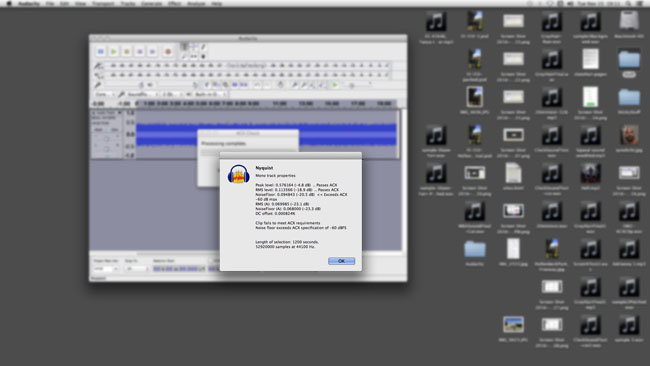Click the Undo arrow icon
Image resolution: width=650 pixels, height=366 pixels.
[257, 85]
